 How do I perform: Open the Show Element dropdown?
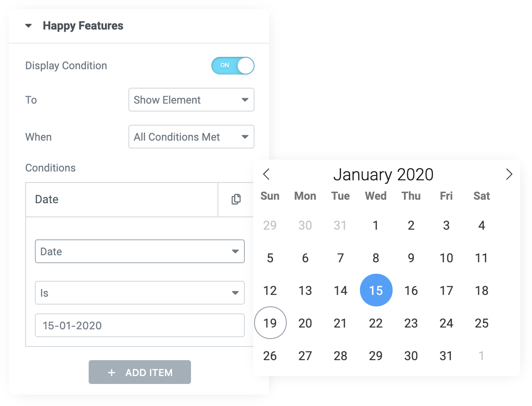tap(191, 100)
